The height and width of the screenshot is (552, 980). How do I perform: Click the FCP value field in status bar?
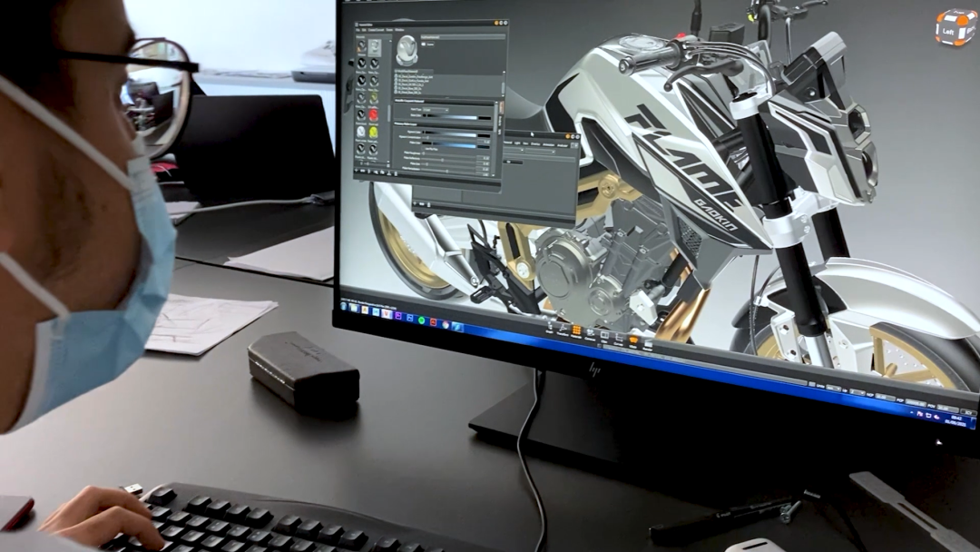tap(916, 402)
